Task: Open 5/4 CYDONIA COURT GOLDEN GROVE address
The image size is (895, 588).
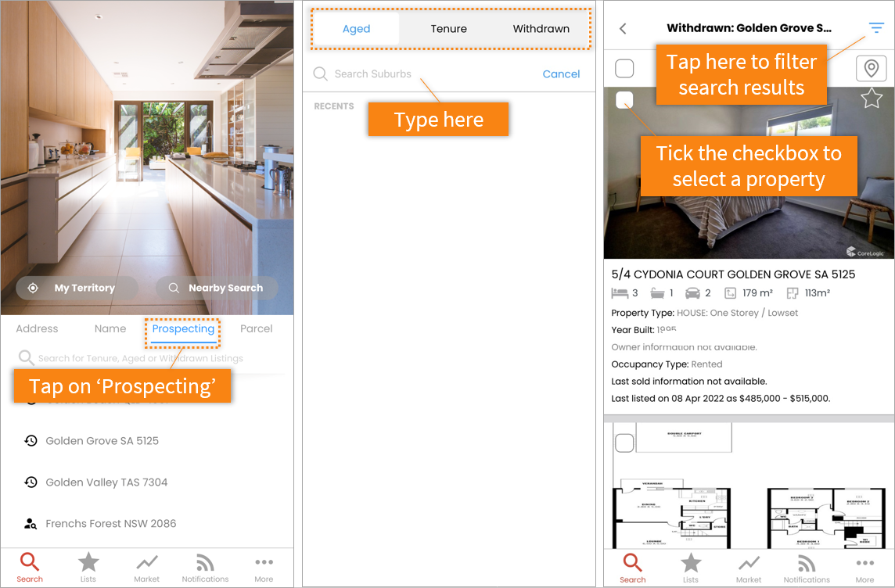Action: (x=733, y=274)
